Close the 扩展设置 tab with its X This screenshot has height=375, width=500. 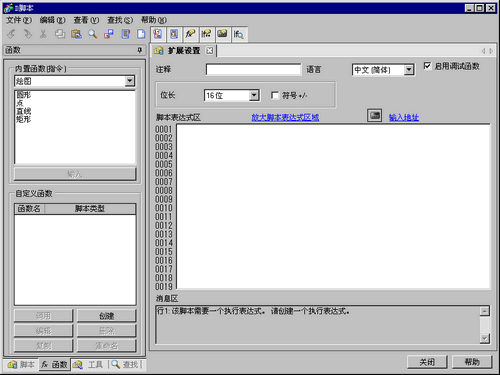209,51
